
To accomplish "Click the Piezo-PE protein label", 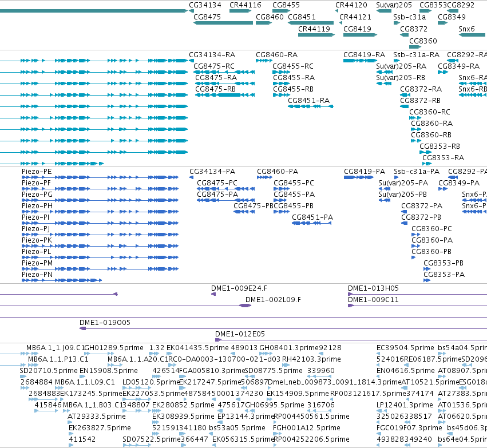I will coord(37,172).
